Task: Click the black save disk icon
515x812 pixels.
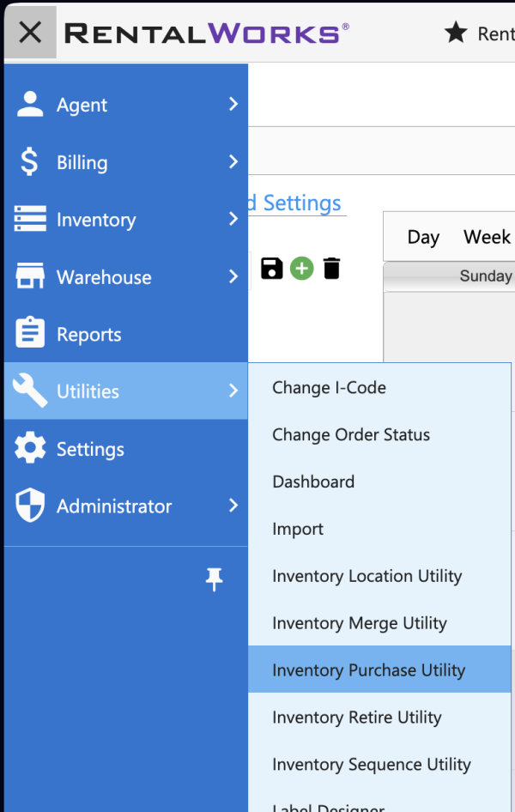Action: tap(271, 269)
